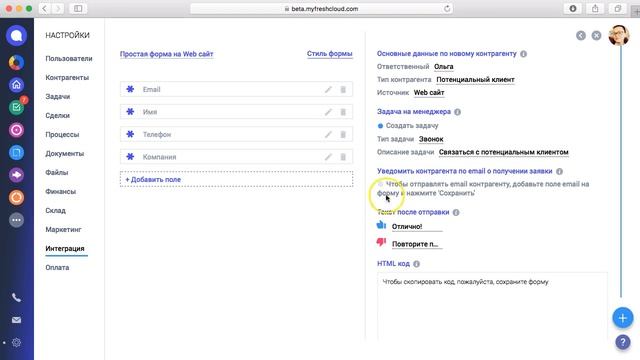Open the orange circular icon in sidebar
The height and width of the screenshot is (360, 640).
(x=16, y=198)
